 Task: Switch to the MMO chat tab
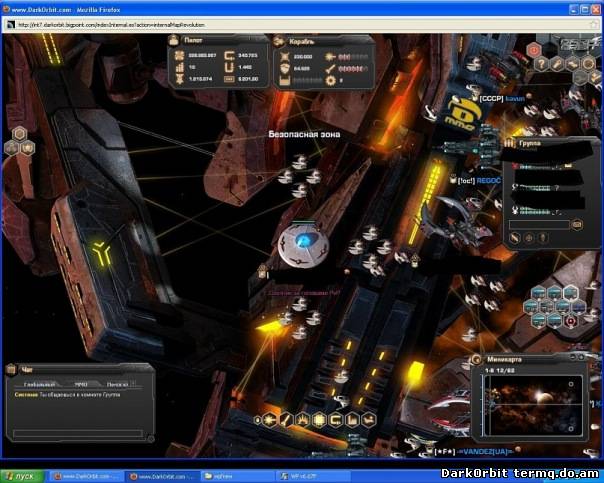pos(81,383)
